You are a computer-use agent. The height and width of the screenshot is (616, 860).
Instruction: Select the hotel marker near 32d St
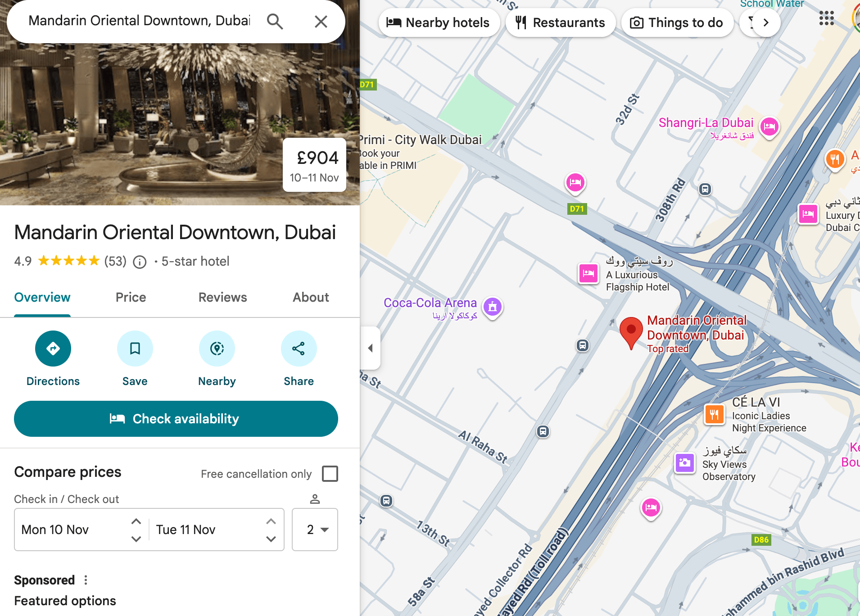575,183
